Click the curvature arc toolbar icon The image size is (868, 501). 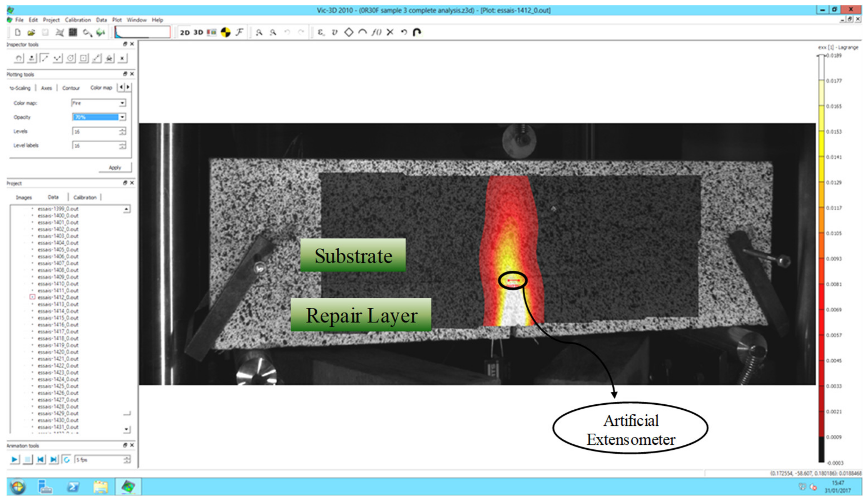[x=362, y=32]
